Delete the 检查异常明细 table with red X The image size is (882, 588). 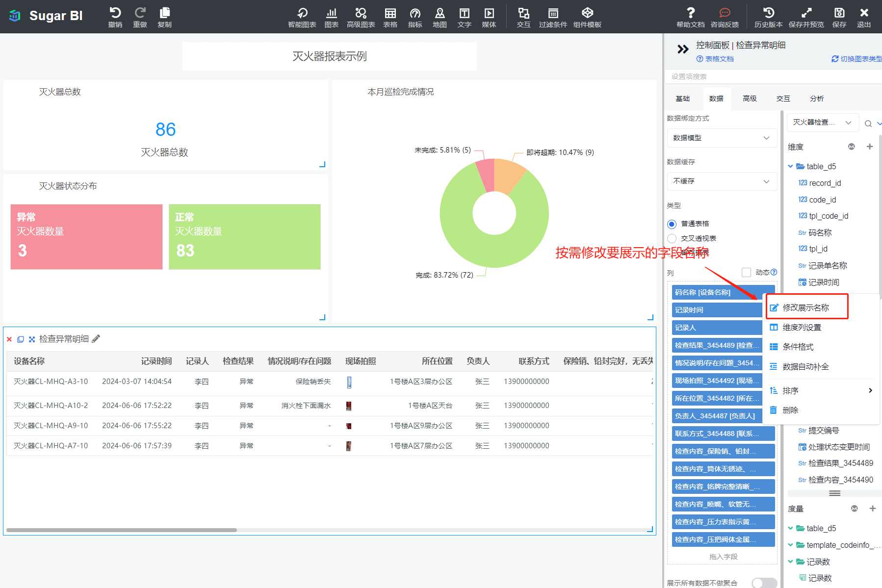pyautogui.click(x=9, y=339)
